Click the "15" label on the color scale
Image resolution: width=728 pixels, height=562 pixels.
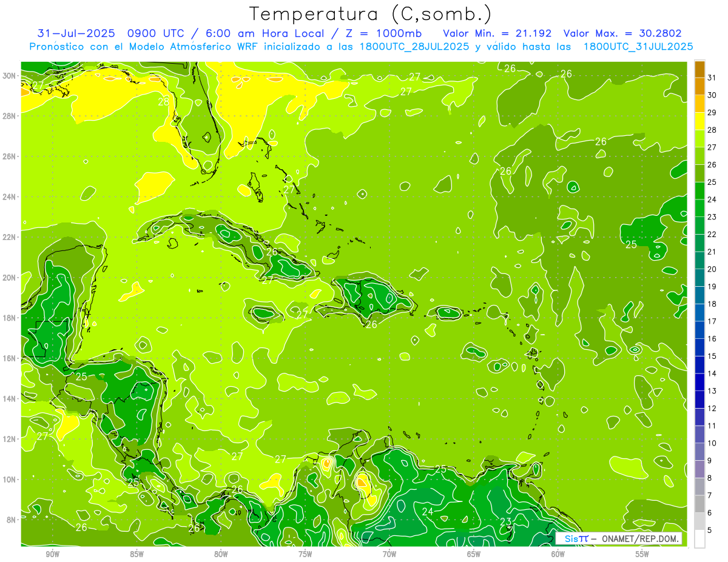coord(712,356)
